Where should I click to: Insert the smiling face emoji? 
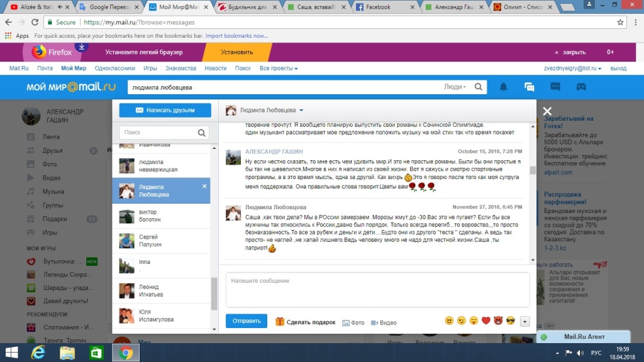click(x=449, y=321)
